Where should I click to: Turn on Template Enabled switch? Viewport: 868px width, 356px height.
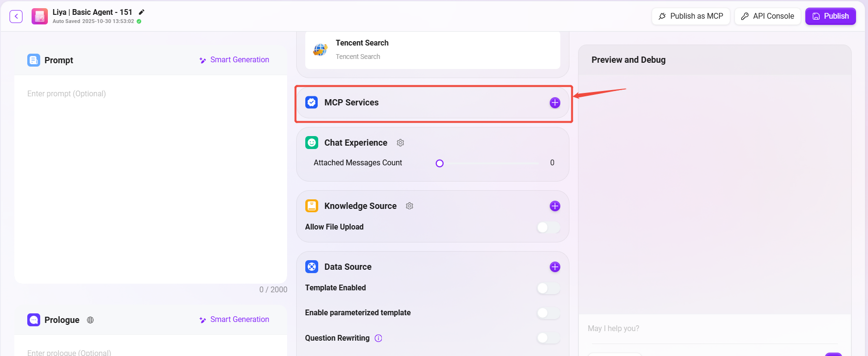click(548, 288)
